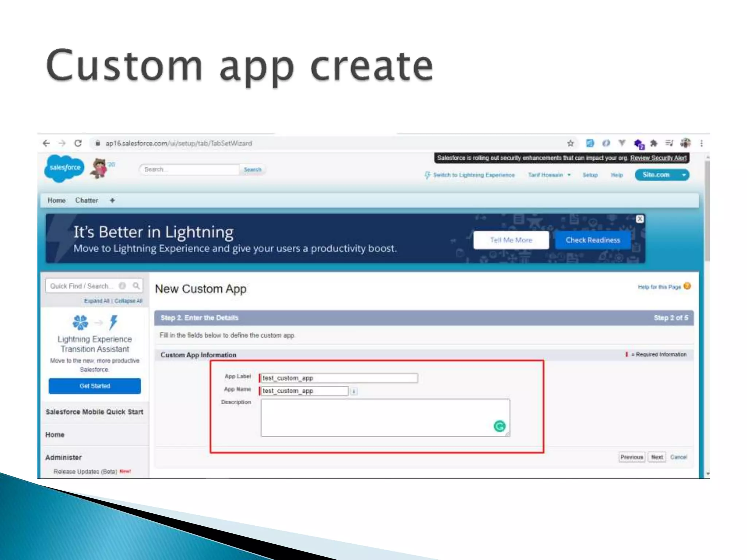Viewport: 747px width, 560px height.
Task: Click the browser reload icon
Action: (78, 143)
